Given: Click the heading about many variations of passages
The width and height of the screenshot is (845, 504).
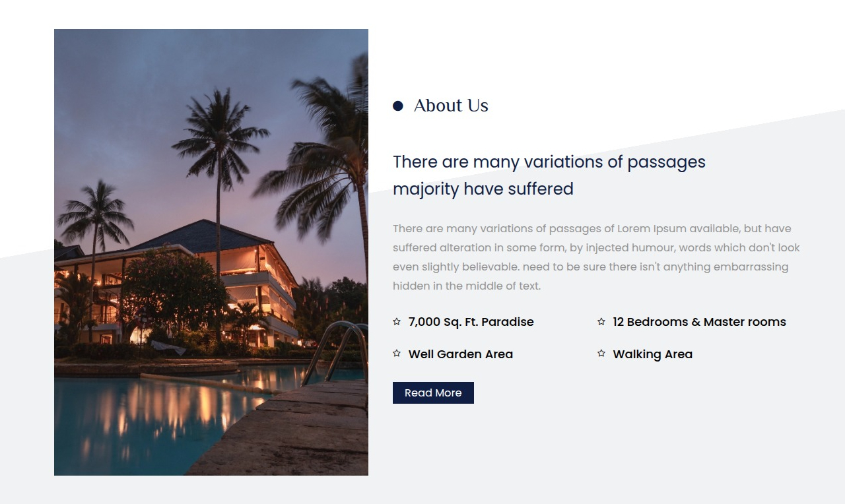Looking at the screenshot, I should pos(549,175).
